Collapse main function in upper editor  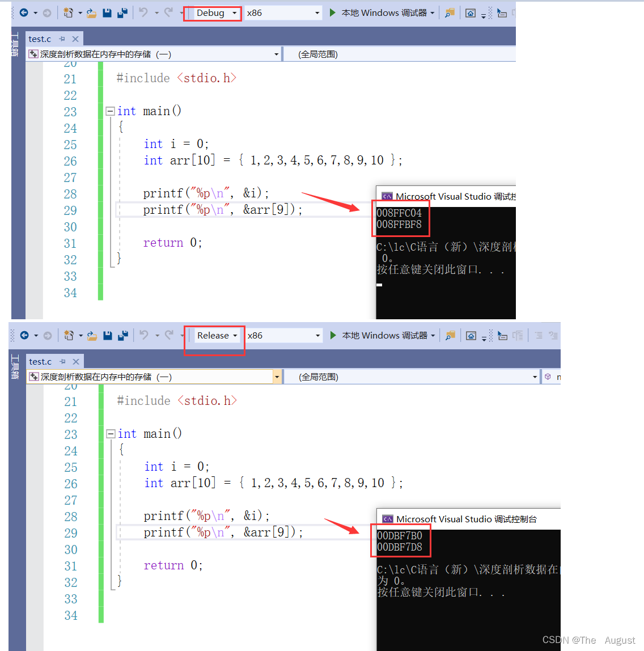110,111
